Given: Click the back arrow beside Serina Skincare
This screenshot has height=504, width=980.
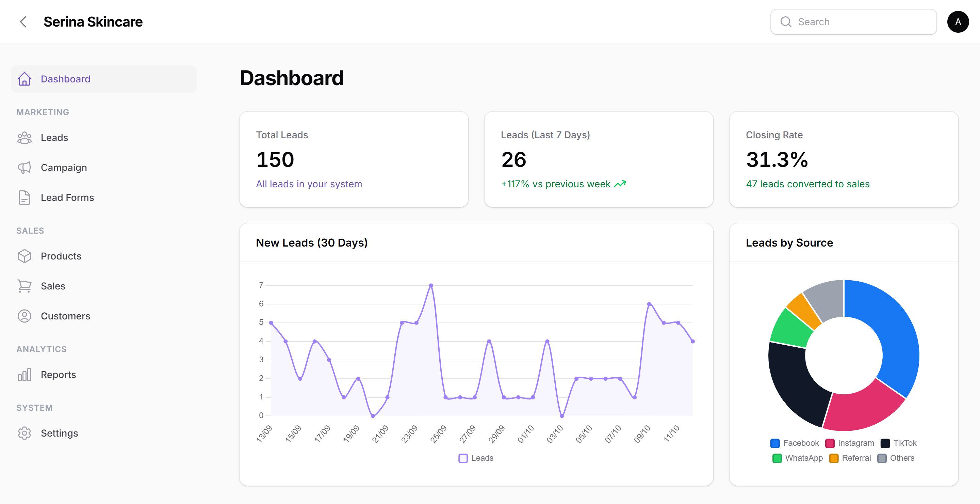Looking at the screenshot, I should 23,22.
